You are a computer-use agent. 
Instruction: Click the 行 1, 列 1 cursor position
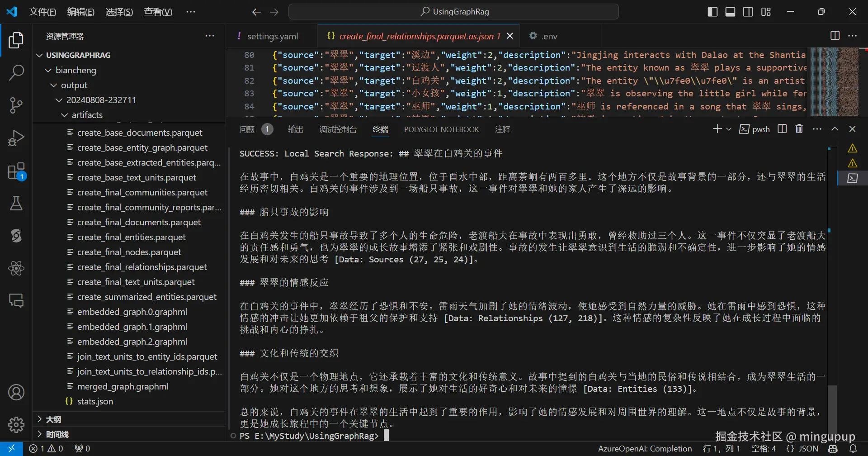click(x=722, y=449)
